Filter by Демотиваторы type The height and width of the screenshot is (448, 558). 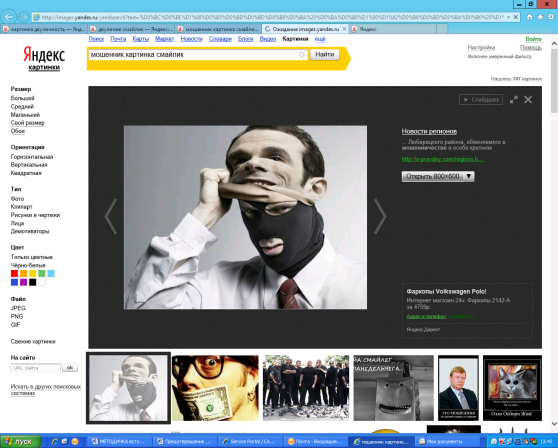coord(30,231)
